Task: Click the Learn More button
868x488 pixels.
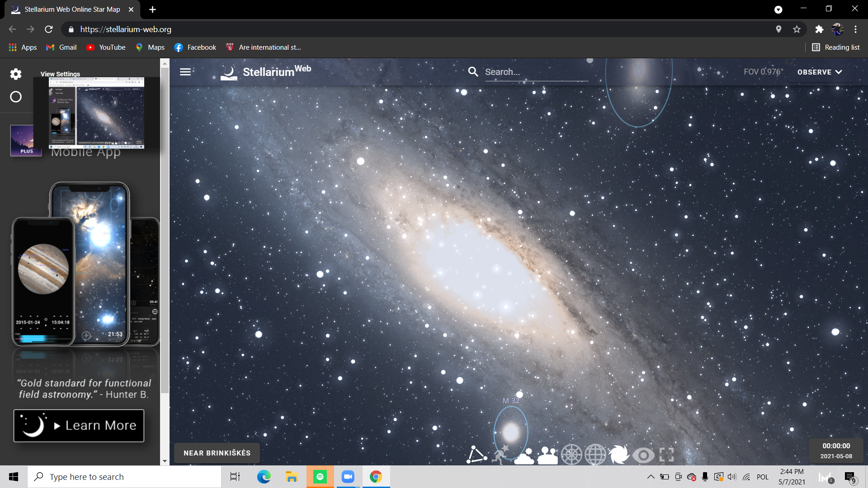Action: coord(79,426)
